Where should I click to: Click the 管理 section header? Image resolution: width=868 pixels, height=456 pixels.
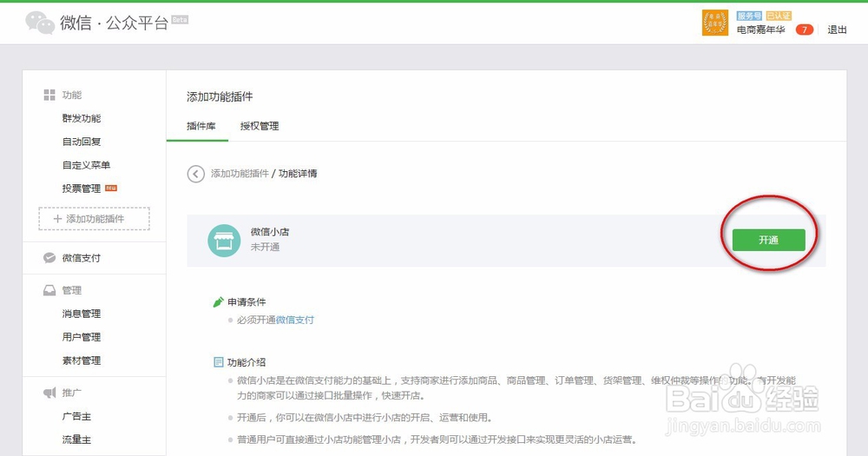click(x=72, y=290)
